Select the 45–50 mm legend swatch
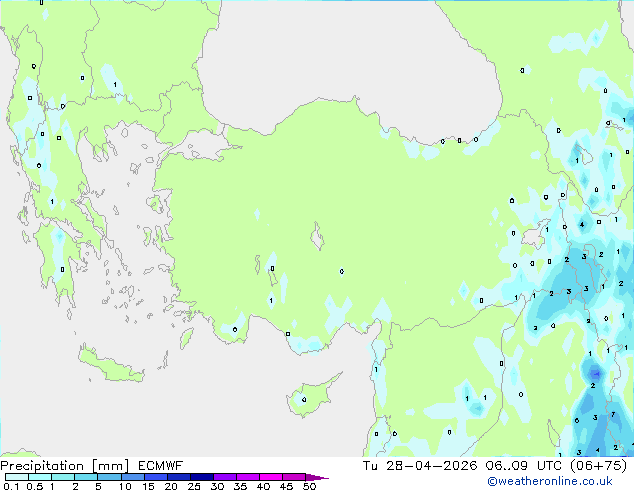Screen dimensions: 634x490 294,477
